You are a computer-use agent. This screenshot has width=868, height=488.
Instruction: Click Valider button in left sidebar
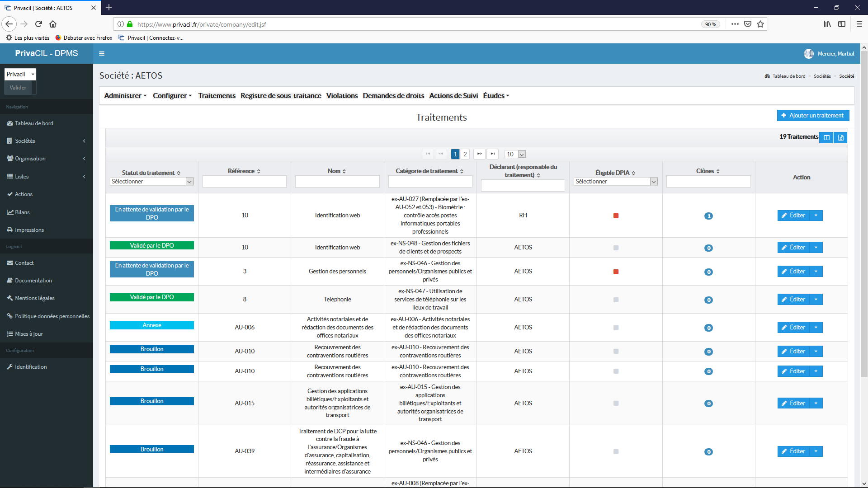click(18, 88)
